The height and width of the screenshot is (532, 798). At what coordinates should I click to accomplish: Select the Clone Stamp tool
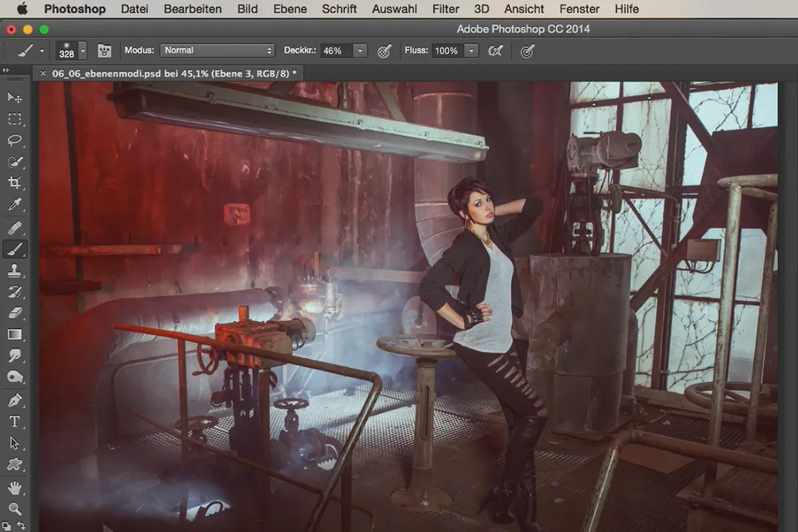14,270
